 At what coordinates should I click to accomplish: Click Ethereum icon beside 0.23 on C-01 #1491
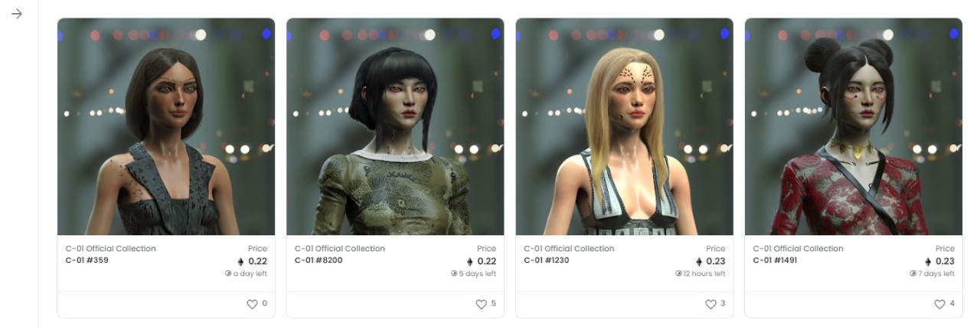[928, 261]
